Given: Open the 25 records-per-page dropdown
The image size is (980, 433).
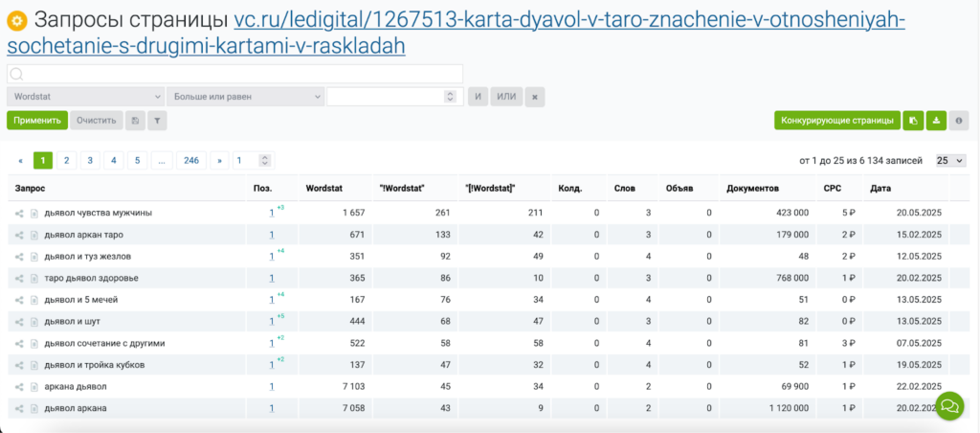Looking at the screenshot, I should pyautogui.click(x=950, y=161).
